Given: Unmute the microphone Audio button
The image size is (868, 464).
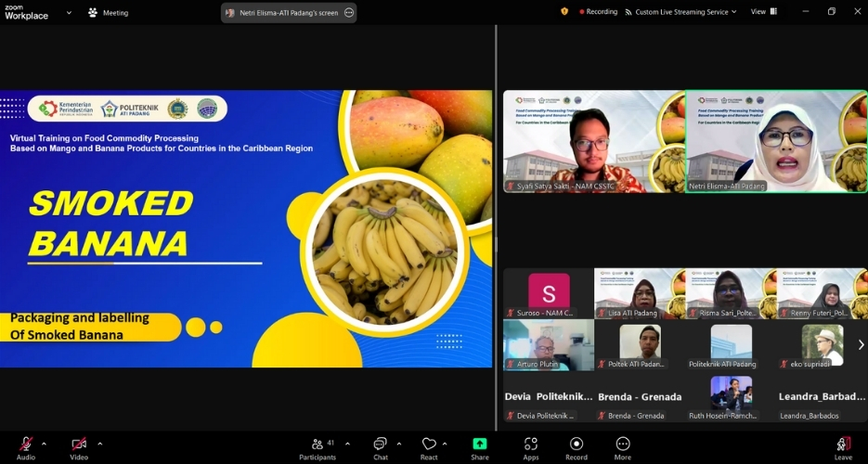Looking at the screenshot, I should coord(26,445).
